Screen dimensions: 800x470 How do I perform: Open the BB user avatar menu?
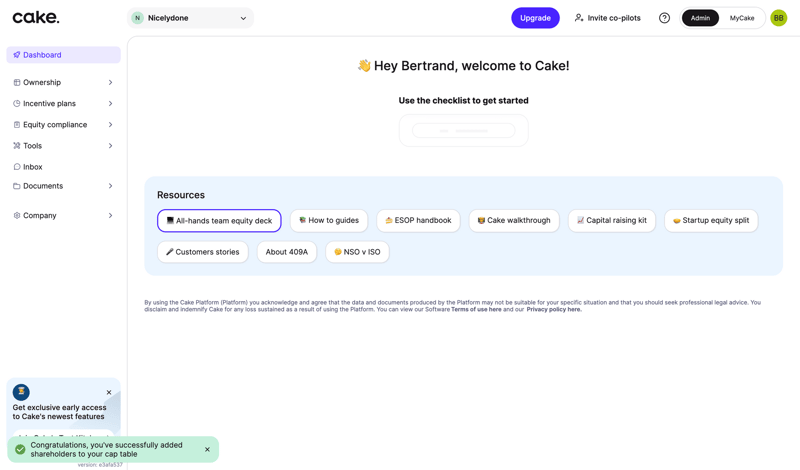click(x=778, y=18)
